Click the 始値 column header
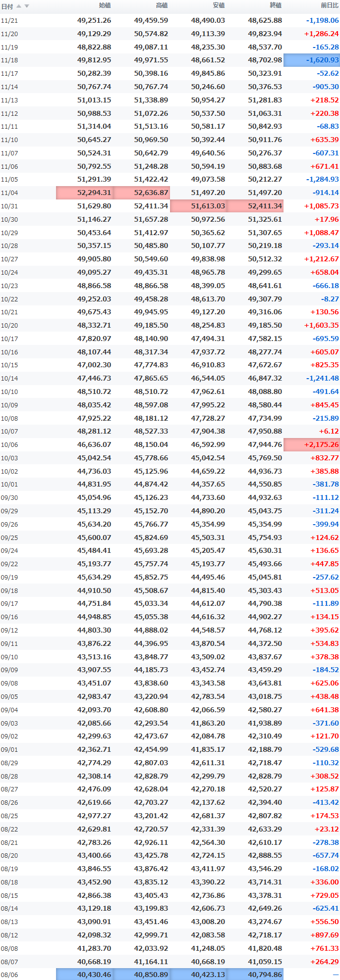 (x=105, y=5)
